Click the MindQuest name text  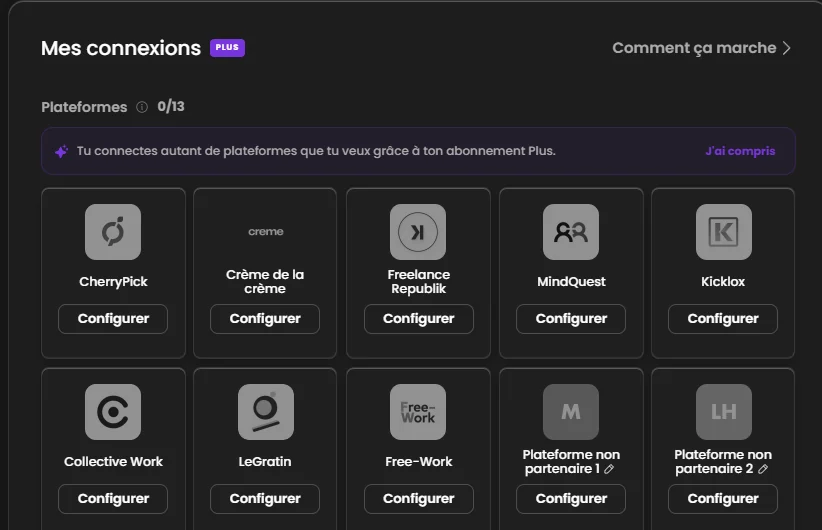tap(571, 282)
